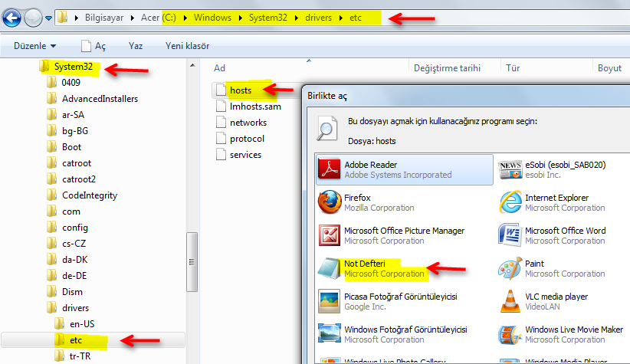Image resolution: width=630 pixels, height=364 pixels.
Task: Click the com folder icon in tree
Action: pos(52,211)
